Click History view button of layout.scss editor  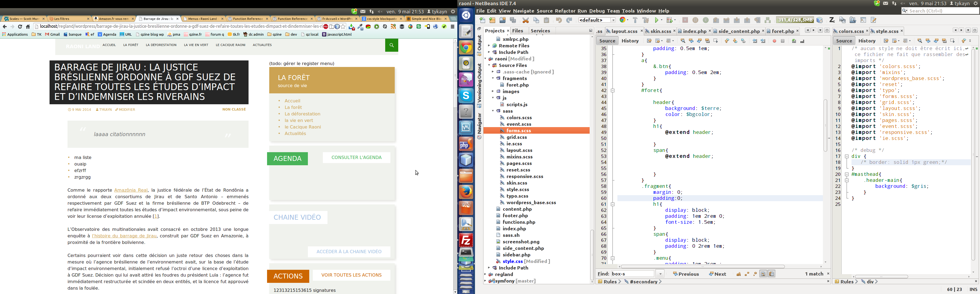630,41
